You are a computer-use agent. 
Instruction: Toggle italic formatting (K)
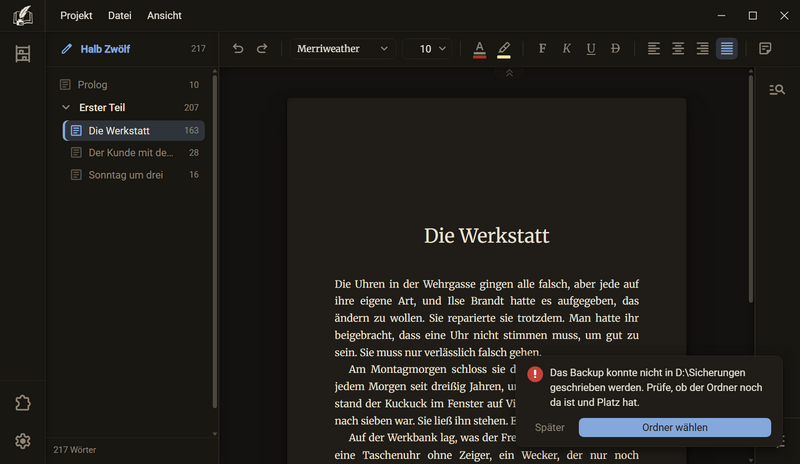(566, 48)
